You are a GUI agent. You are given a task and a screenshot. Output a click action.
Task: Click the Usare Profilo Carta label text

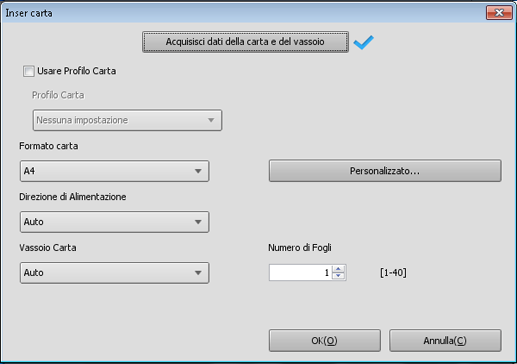[77, 71]
